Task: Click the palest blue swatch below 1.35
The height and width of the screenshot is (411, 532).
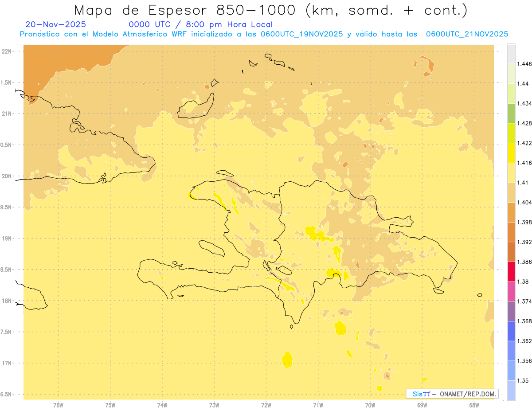Action: coord(511,391)
